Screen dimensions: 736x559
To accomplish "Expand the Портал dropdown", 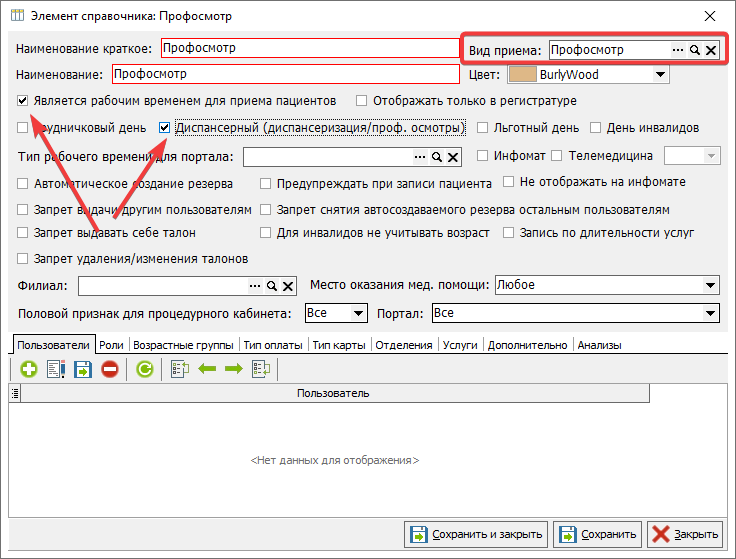I will pyautogui.click(x=710, y=313).
